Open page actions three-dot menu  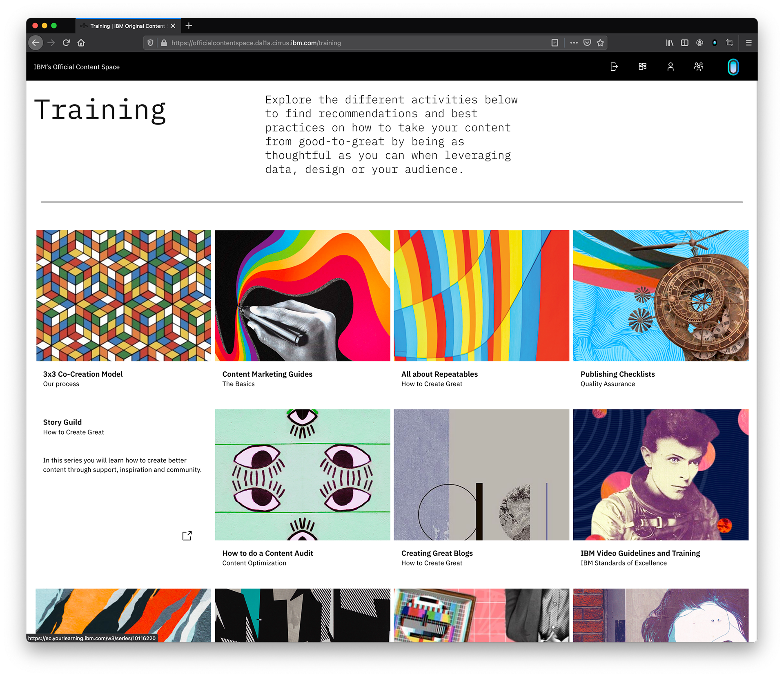pyautogui.click(x=574, y=43)
